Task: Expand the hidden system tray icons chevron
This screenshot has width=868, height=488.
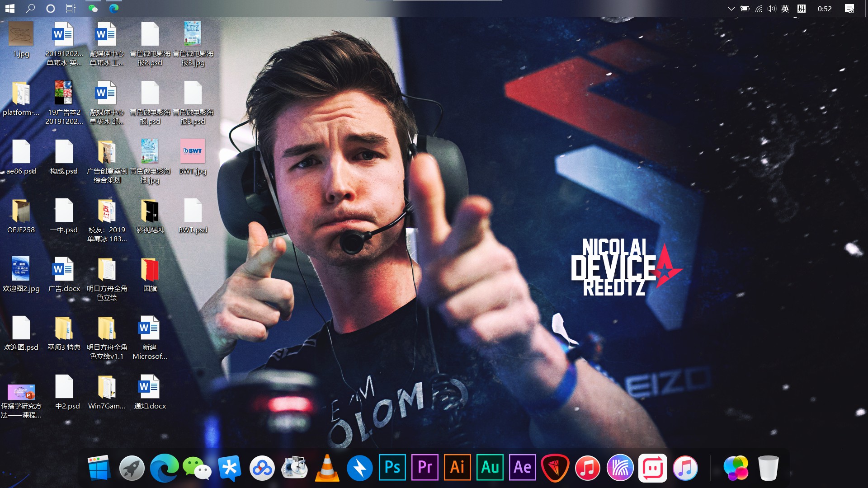Action: pos(731,9)
